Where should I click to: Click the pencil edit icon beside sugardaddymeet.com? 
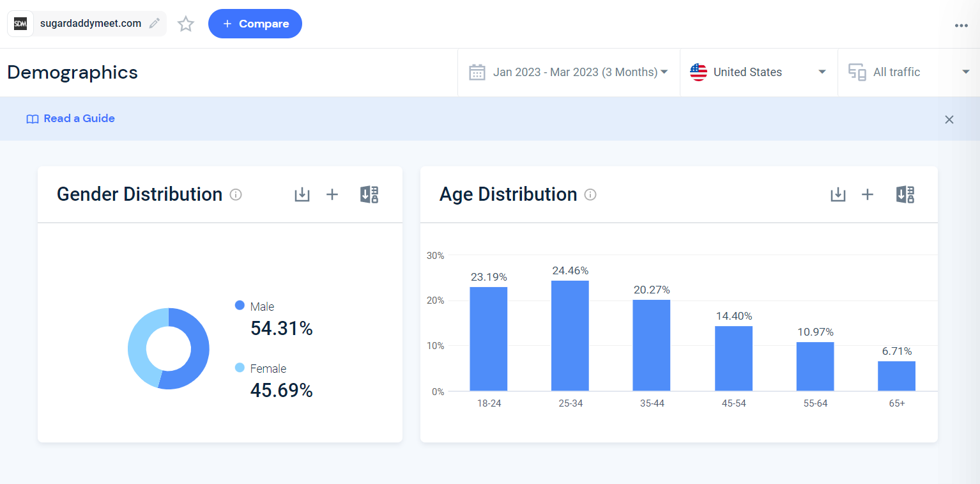(154, 24)
